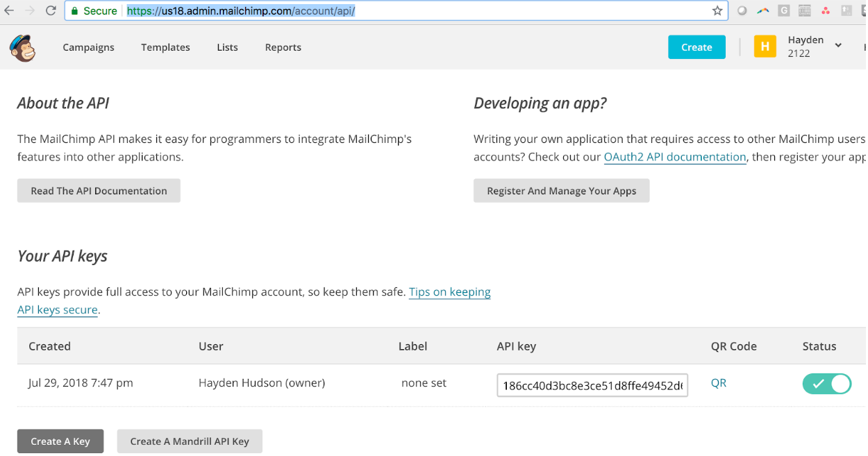Click the 'Hayden 2122' account name

point(806,47)
